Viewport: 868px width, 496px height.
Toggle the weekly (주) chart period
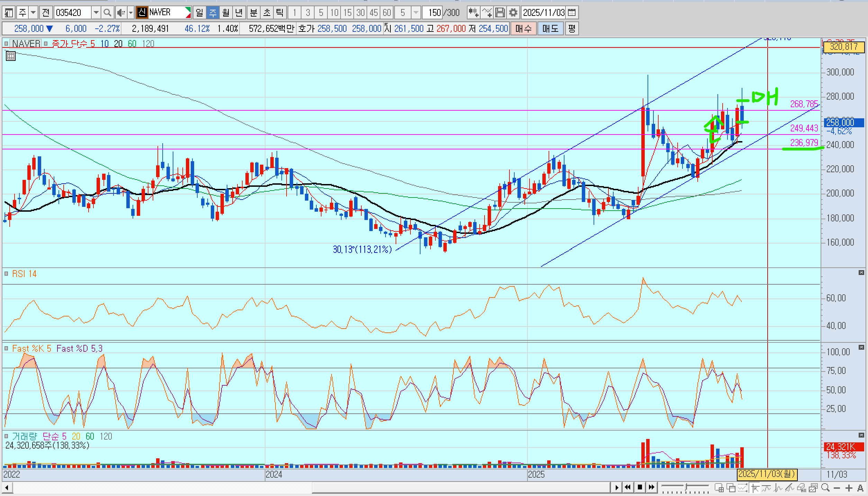[213, 13]
